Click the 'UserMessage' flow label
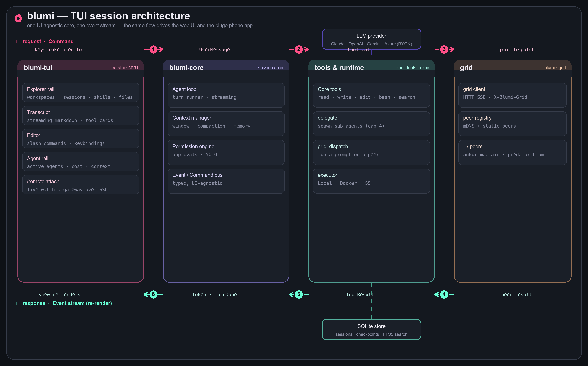Viewport: 588px width, 366px height. [x=214, y=50]
